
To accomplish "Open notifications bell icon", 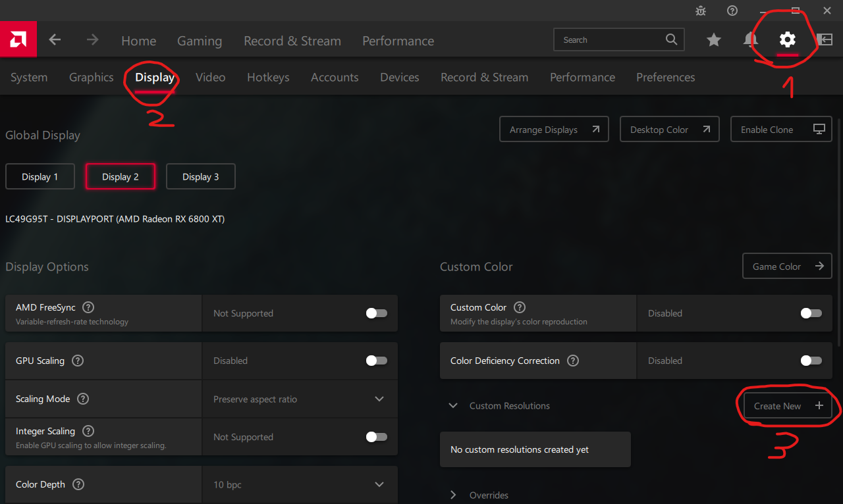I will coord(751,40).
